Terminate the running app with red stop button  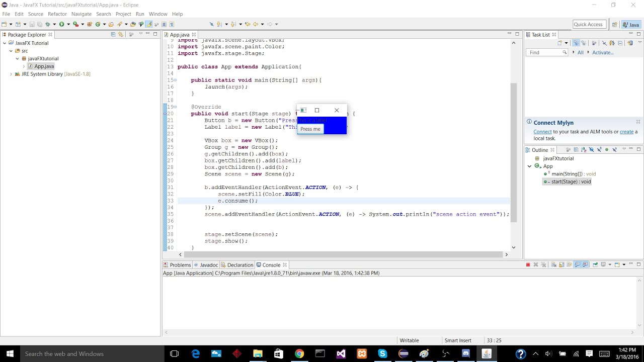(x=528, y=264)
